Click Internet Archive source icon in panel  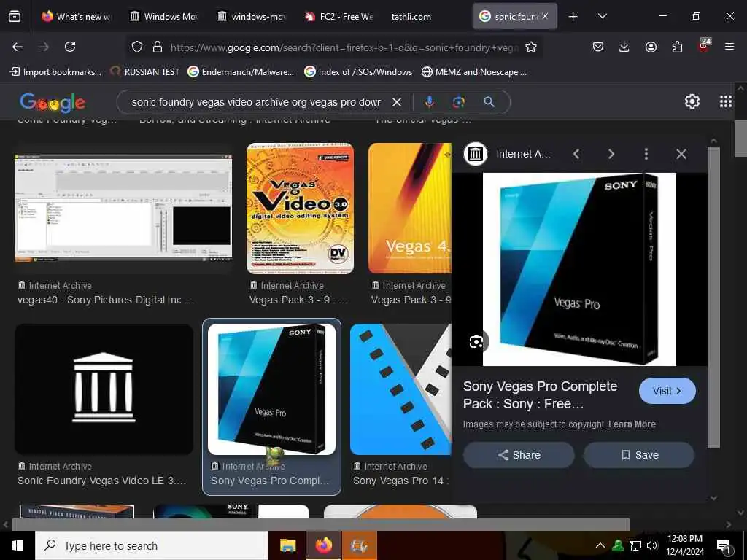tap(476, 154)
